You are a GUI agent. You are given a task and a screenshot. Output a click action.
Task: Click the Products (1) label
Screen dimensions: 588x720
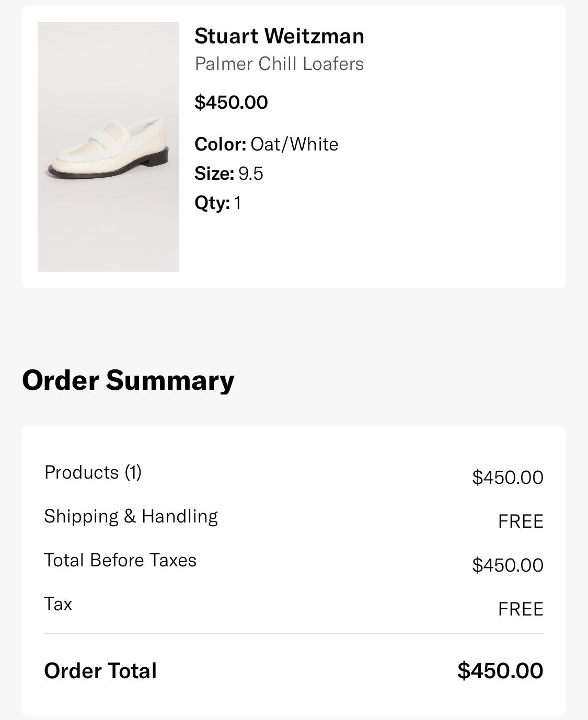(93, 472)
